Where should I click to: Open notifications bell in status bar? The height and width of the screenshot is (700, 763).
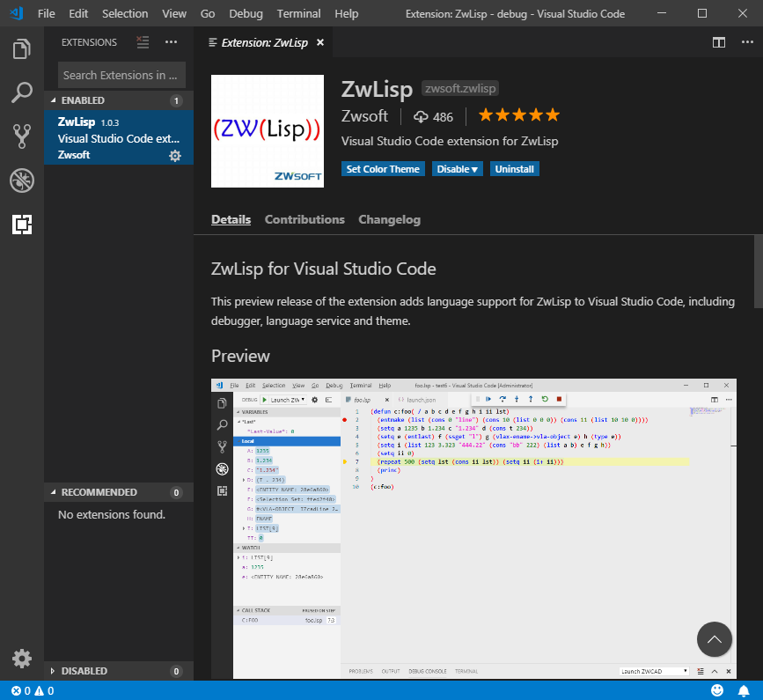click(744, 690)
